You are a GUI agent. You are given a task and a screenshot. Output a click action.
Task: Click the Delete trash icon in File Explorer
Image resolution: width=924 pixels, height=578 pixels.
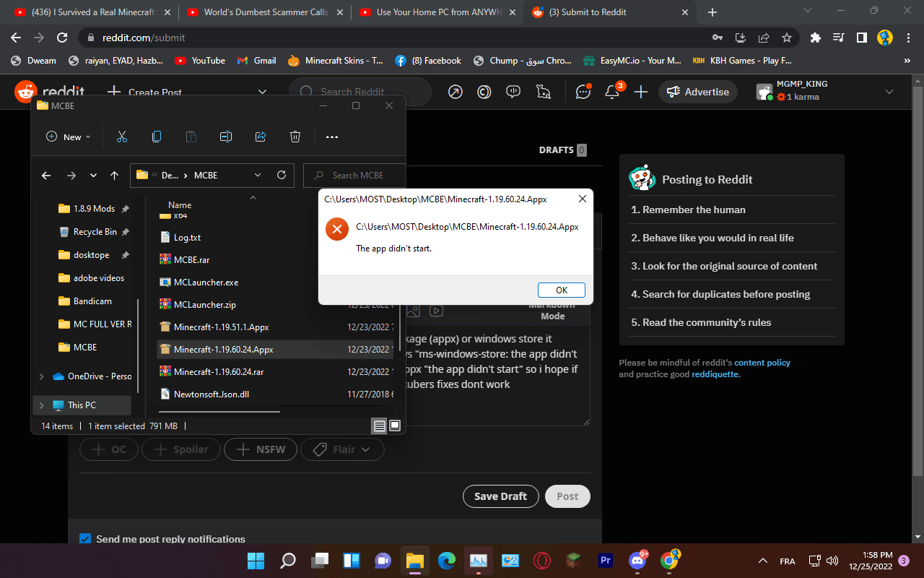[295, 137]
